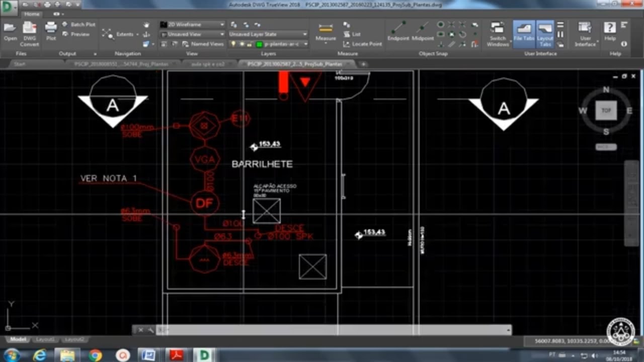Open Internet Explorer from taskbar

(39, 355)
